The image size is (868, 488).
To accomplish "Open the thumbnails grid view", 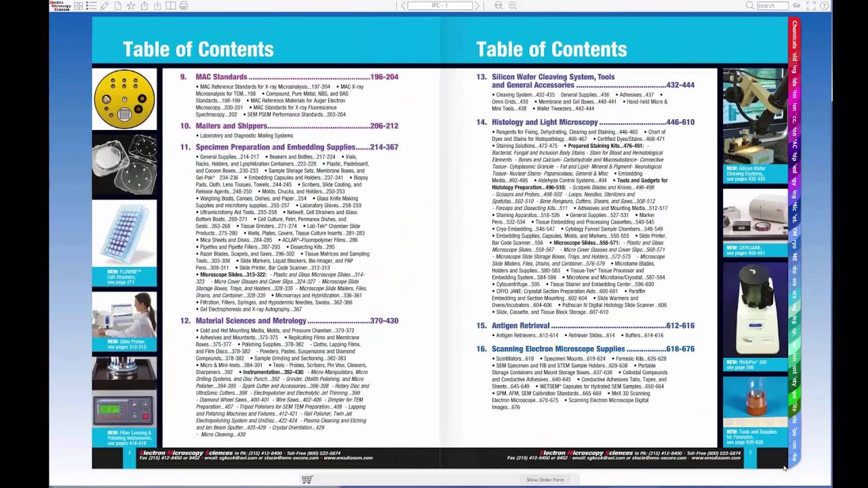I will point(79,5).
